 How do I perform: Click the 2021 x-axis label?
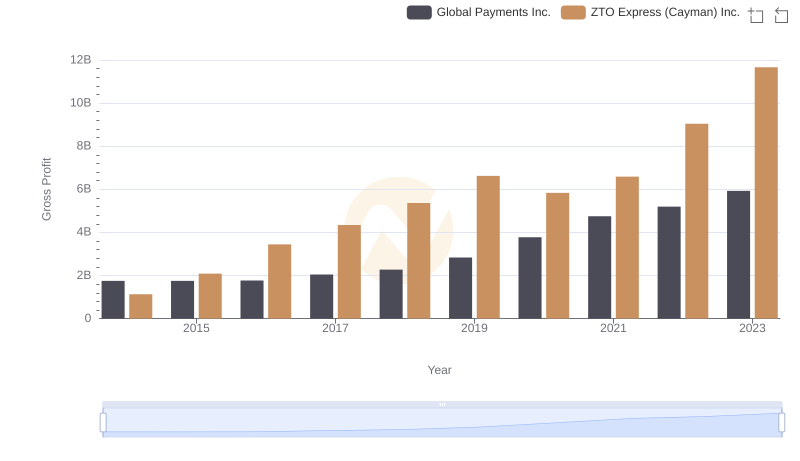(613, 328)
